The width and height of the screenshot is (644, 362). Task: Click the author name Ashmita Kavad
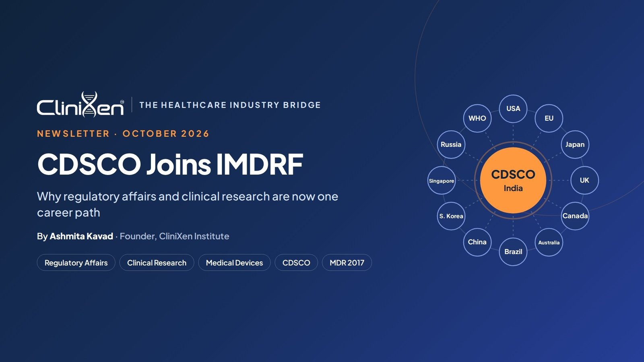[81, 236]
